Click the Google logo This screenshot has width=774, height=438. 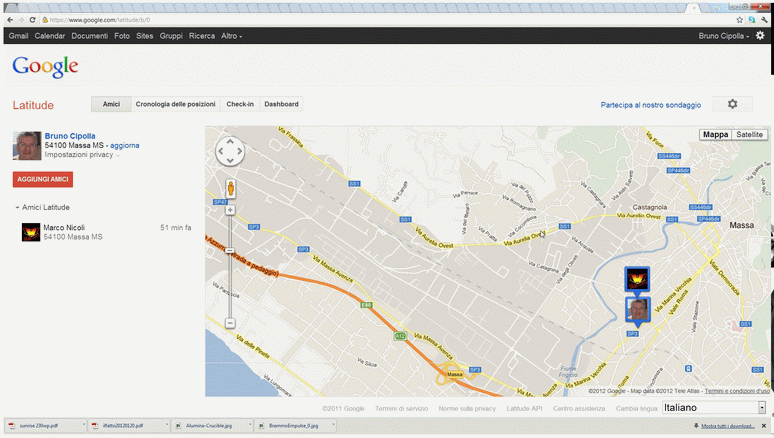point(45,66)
